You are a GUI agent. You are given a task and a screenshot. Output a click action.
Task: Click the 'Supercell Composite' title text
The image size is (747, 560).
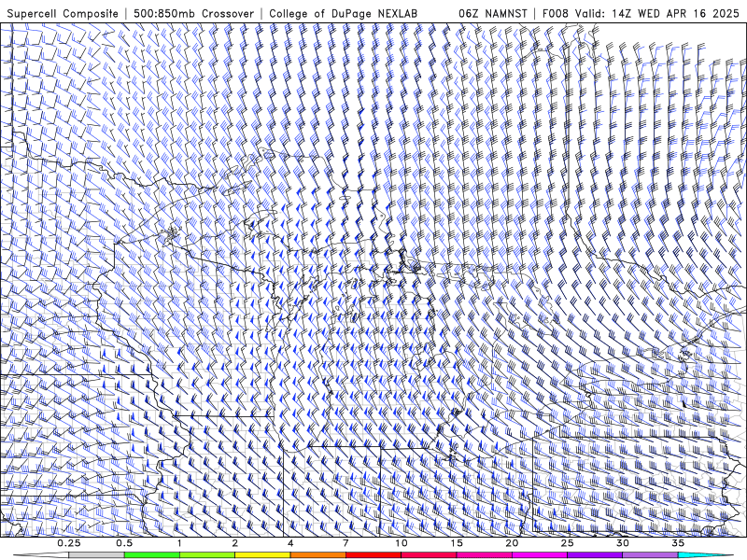click(63, 13)
